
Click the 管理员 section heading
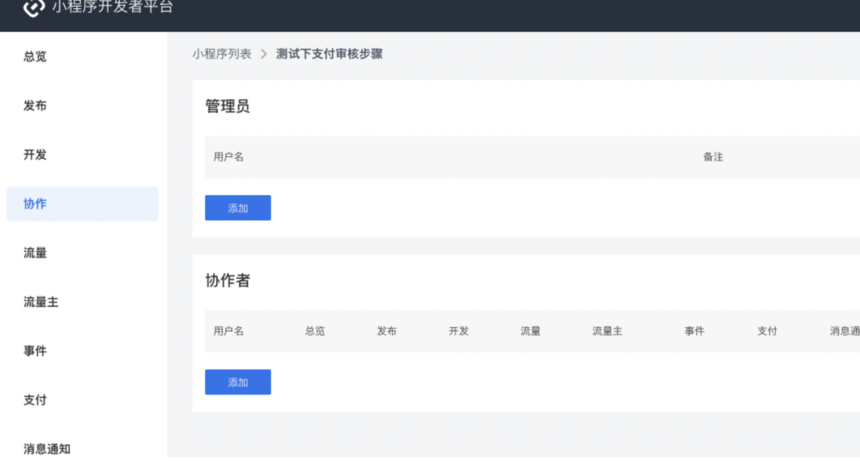click(227, 106)
